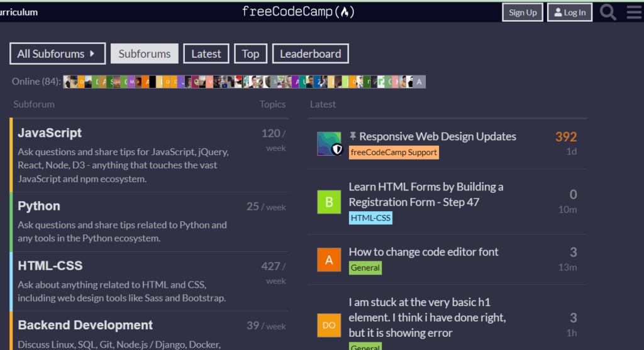Click the Latest column header above topic list
The width and height of the screenshot is (644, 350).
point(323,104)
